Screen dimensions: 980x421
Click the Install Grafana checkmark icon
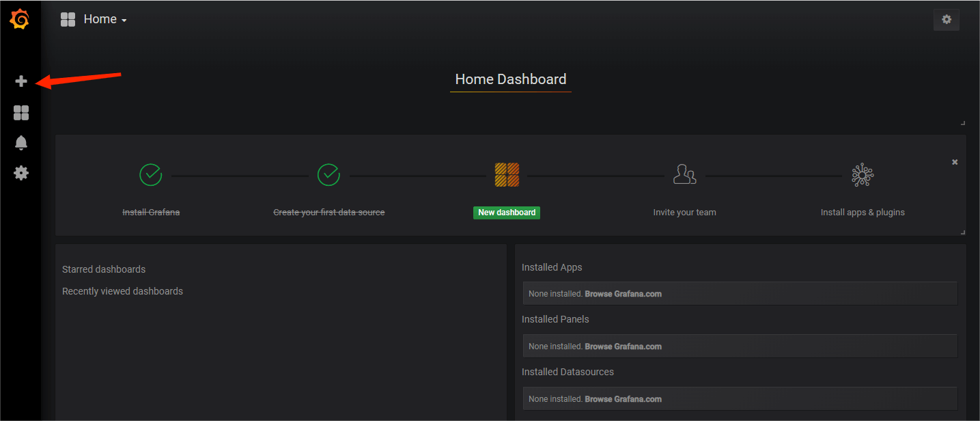(150, 175)
